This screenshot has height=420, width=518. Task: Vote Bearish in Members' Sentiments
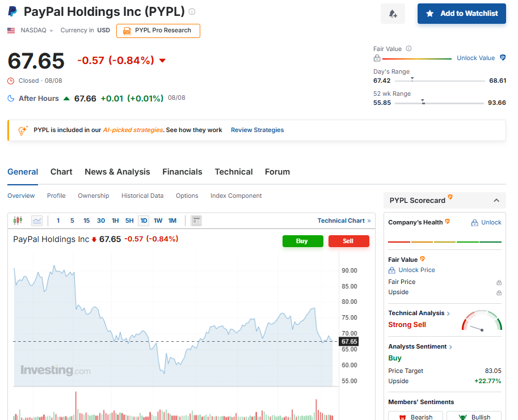[x=415, y=415]
